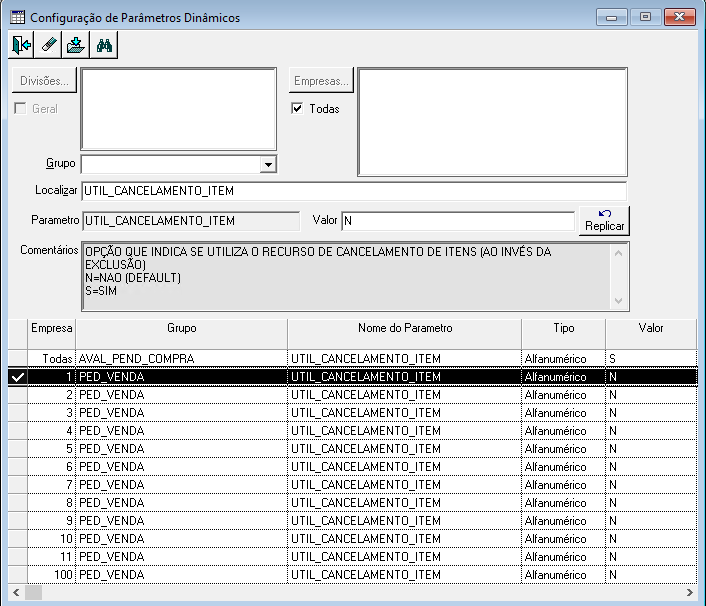Viewport: 706px width, 606px height.
Task: Expand the Grupo dropdown
Action: [268, 164]
